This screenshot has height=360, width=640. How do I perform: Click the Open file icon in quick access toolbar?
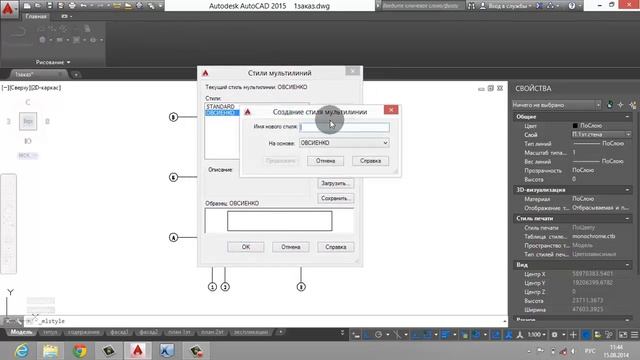point(38,6)
